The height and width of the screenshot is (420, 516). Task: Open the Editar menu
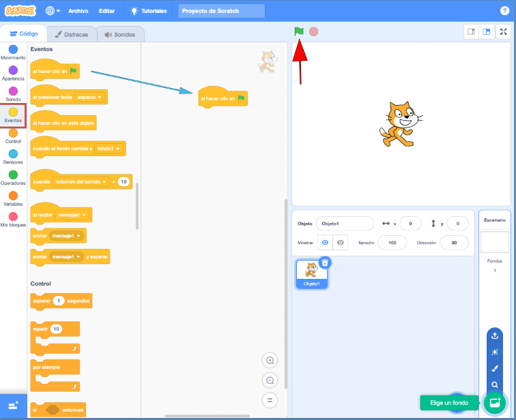coord(106,11)
